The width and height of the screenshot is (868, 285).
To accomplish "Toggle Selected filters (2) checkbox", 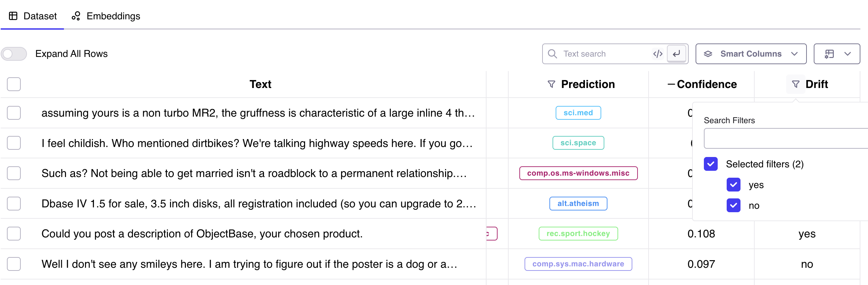I will point(710,164).
